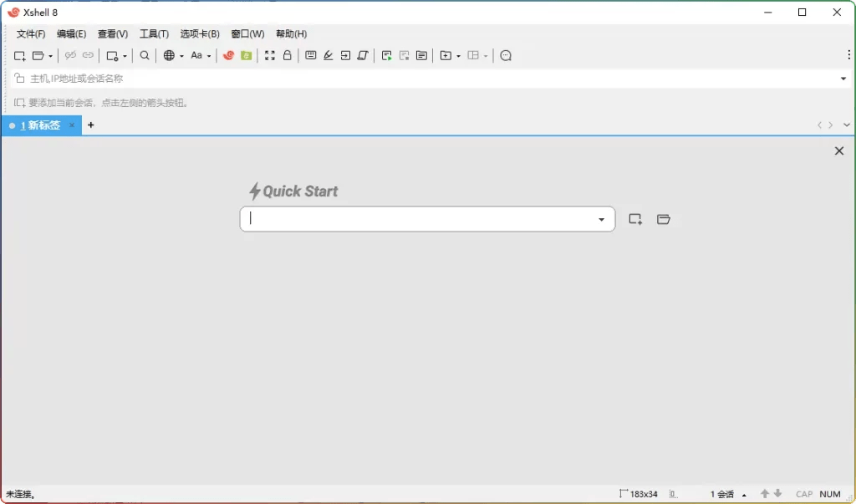Click the session count control in status bar

tap(720, 494)
